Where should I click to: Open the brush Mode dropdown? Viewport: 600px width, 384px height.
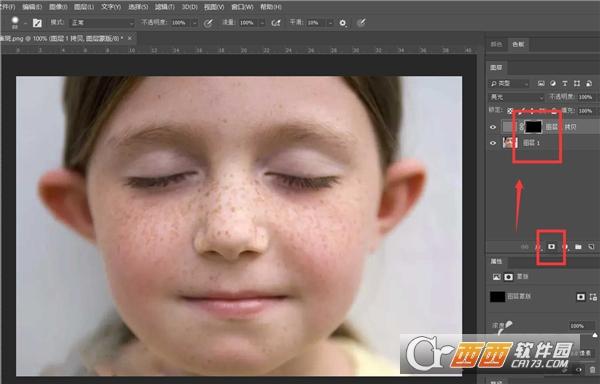(x=102, y=23)
